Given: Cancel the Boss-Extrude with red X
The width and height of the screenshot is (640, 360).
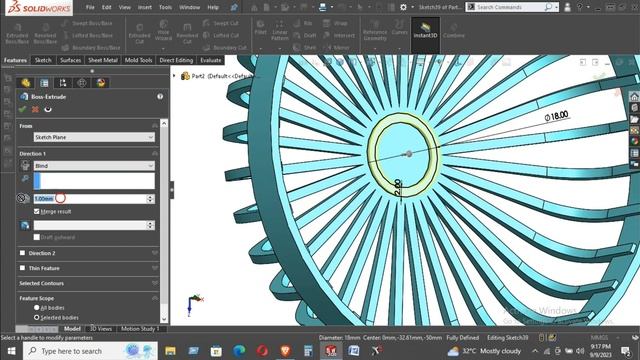Looking at the screenshot, I should click(35, 109).
